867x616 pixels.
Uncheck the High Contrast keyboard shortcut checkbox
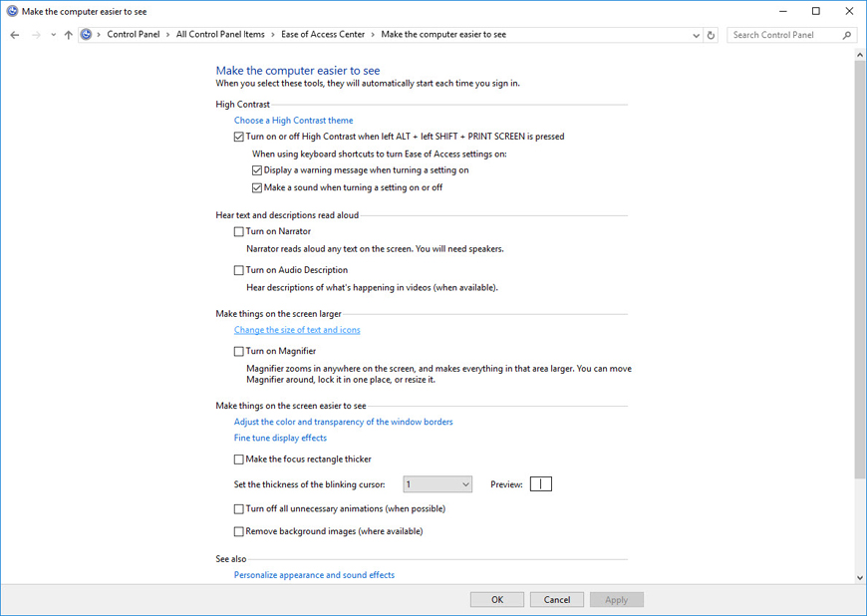(x=239, y=137)
